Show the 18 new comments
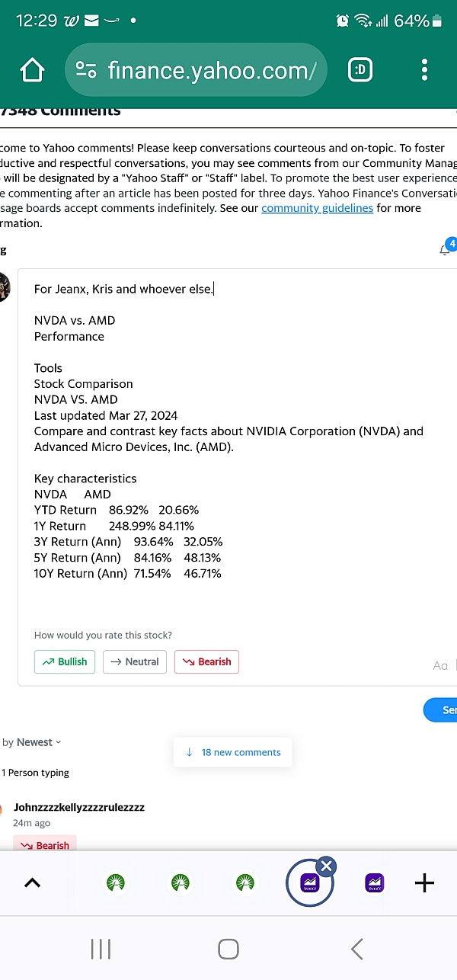Image resolution: width=457 pixels, height=980 pixels. coord(233,752)
